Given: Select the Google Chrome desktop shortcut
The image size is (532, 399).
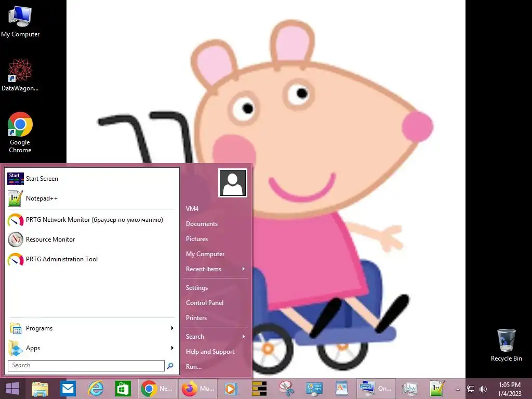Looking at the screenshot, I should [x=20, y=132].
